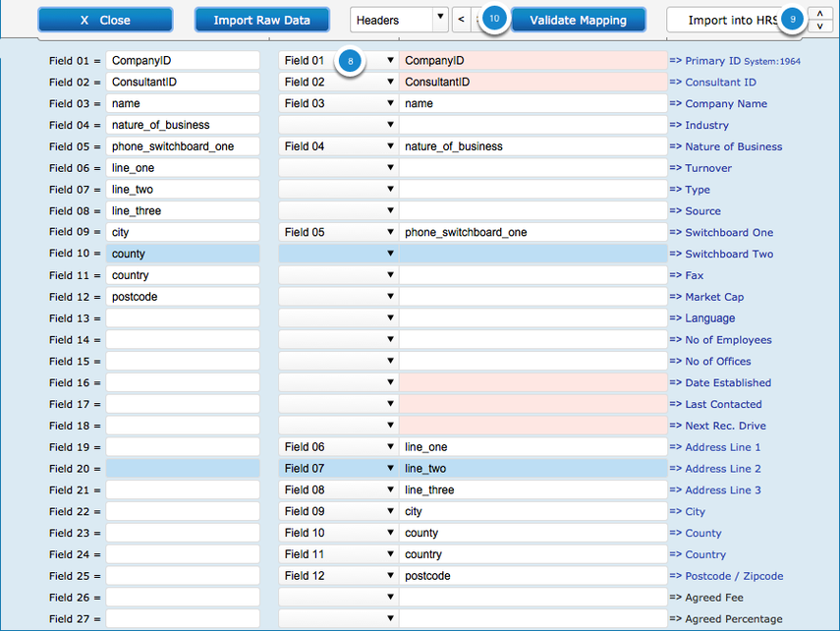Click the Postcode / Zipcode target link
This screenshot has height=631, width=840.
pos(726,576)
